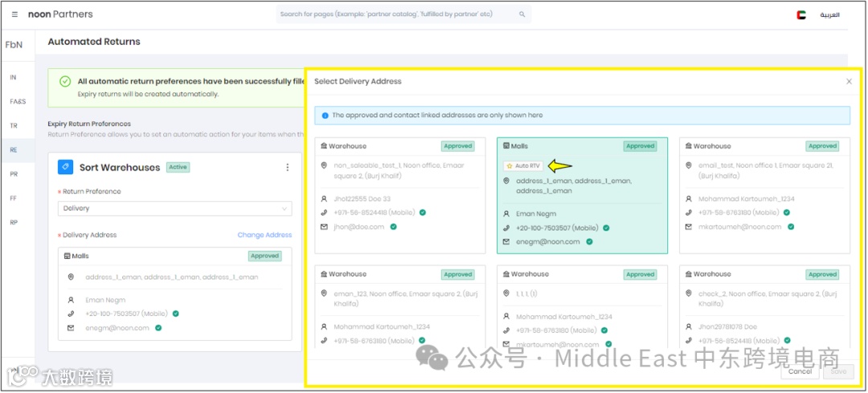Viewport: 868px width, 393px height.
Task: Open the FF sidebar section
Action: click(x=14, y=199)
